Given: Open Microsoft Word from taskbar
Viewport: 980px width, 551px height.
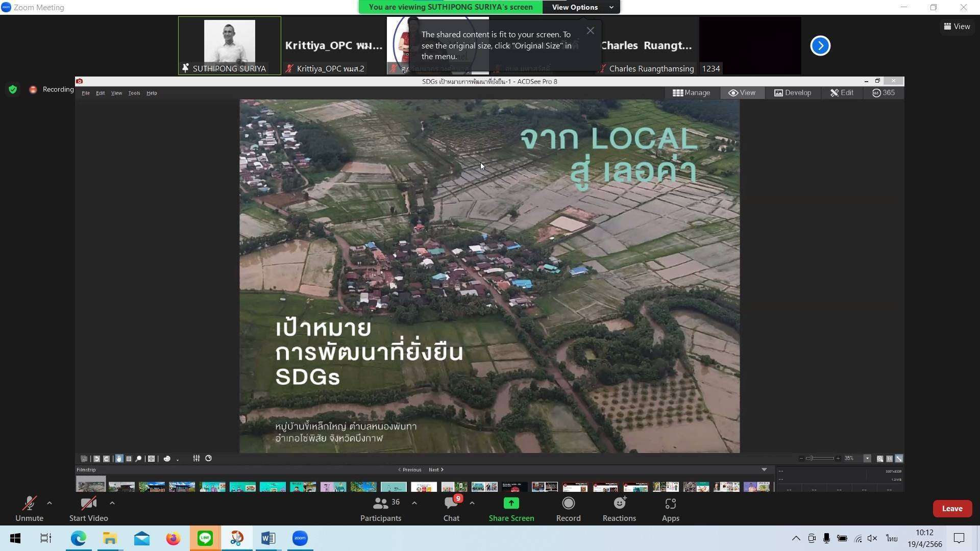Looking at the screenshot, I should click(268, 538).
